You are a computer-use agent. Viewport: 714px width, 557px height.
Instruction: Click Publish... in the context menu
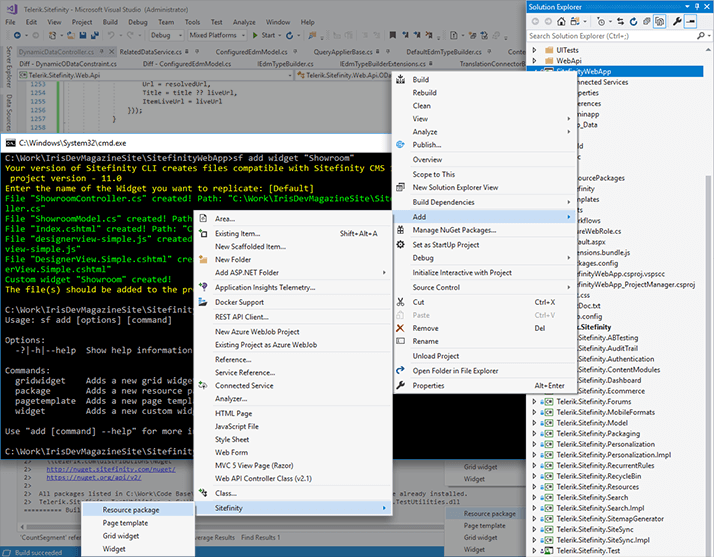[485, 145]
